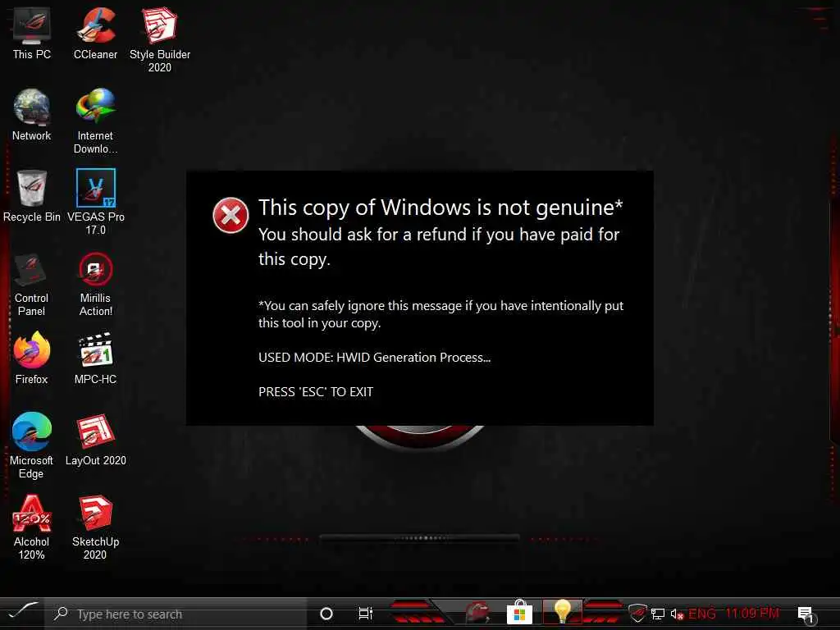Image resolution: width=840 pixels, height=630 pixels.
Task: Open the clock showing 11:09 PM
Action: point(752,613)
